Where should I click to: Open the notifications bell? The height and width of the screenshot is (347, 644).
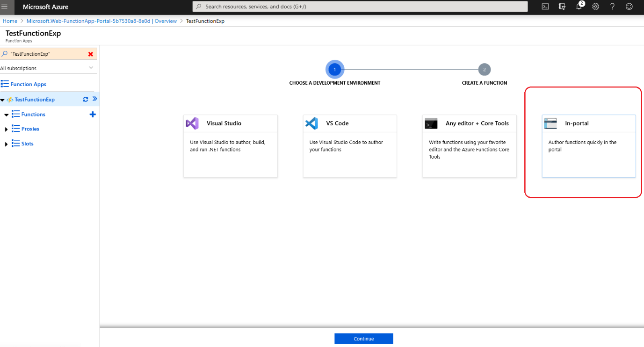point(579,7)
